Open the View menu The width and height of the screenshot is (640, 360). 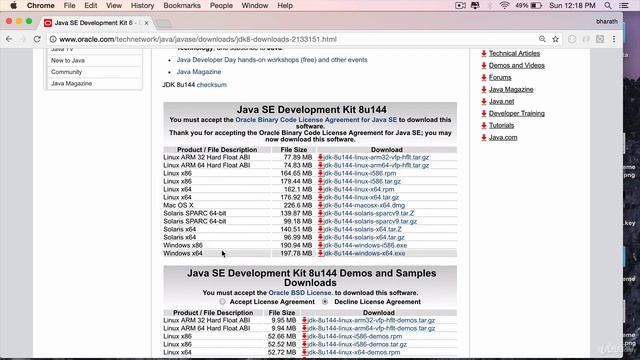coord(114,6)
